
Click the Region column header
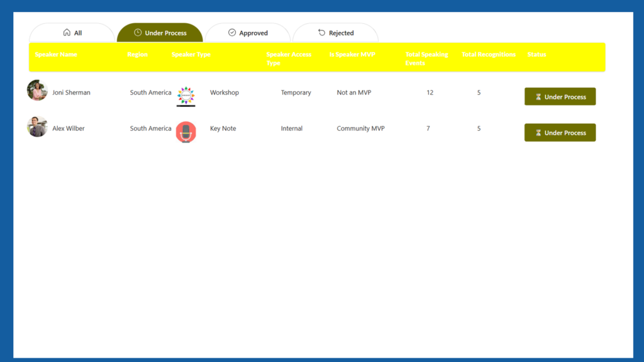(137, 55)
